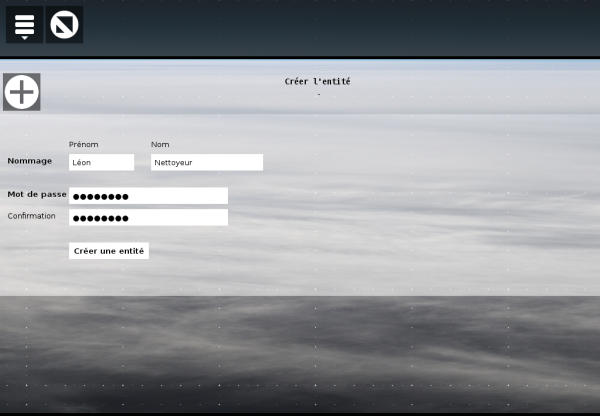Image resolution: width=600 pixels, height=416 pixels.
Task: Click the black separator line under the toolbar
Action: 300,58
